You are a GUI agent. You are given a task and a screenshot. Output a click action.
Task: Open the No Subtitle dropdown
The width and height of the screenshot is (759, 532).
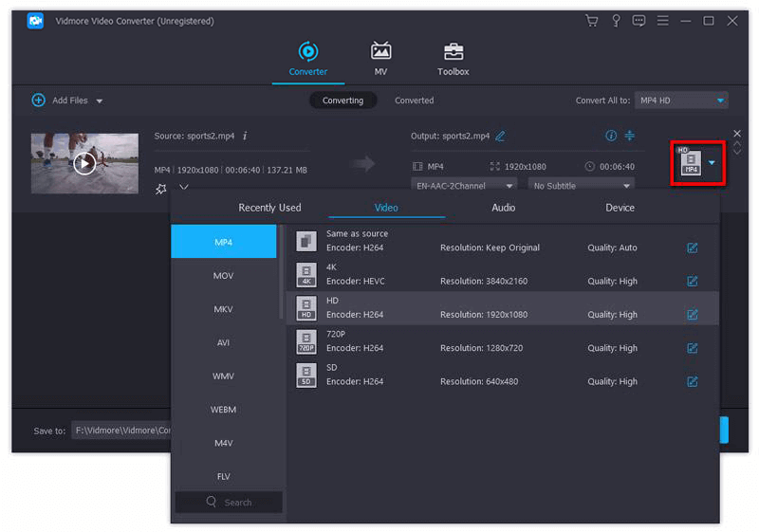click(x=581, y=186)
